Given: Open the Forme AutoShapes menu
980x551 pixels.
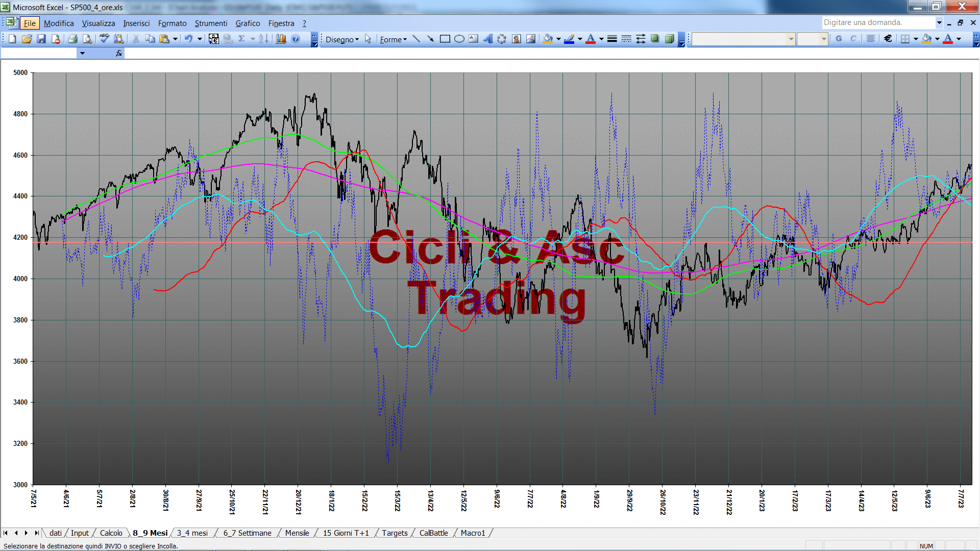Looking at the screenshot, I should point(393,39).
